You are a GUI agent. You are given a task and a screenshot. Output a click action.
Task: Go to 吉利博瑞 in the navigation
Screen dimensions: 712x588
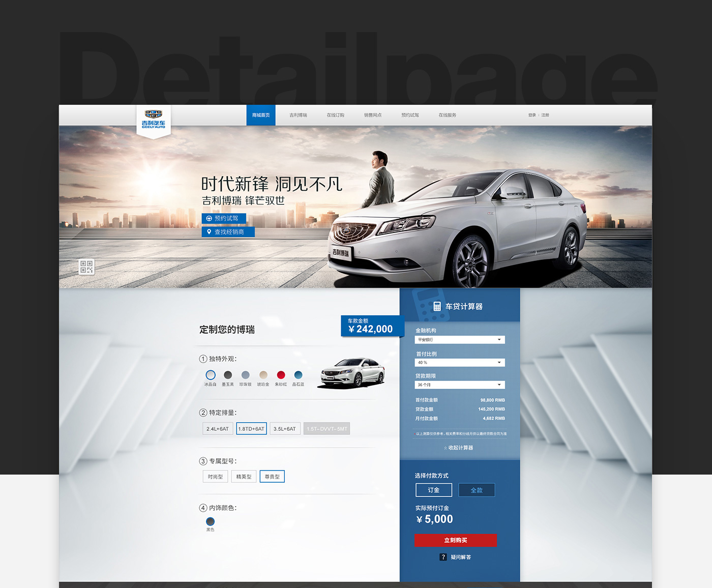(x=298, y=115)
